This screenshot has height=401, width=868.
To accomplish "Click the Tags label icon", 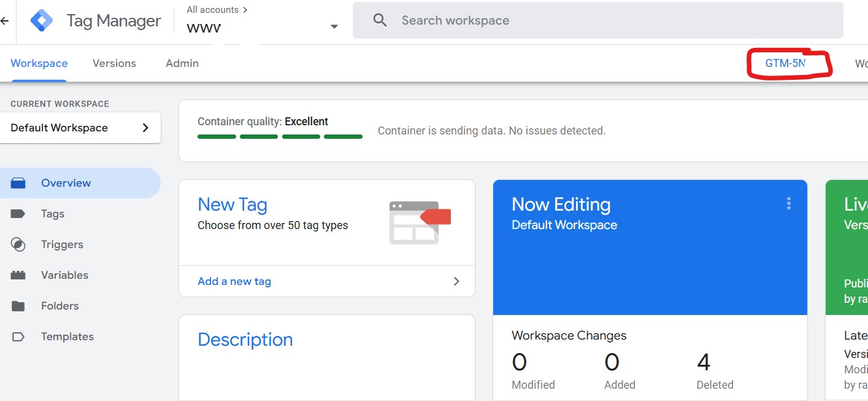I will [x=18, y=214].
